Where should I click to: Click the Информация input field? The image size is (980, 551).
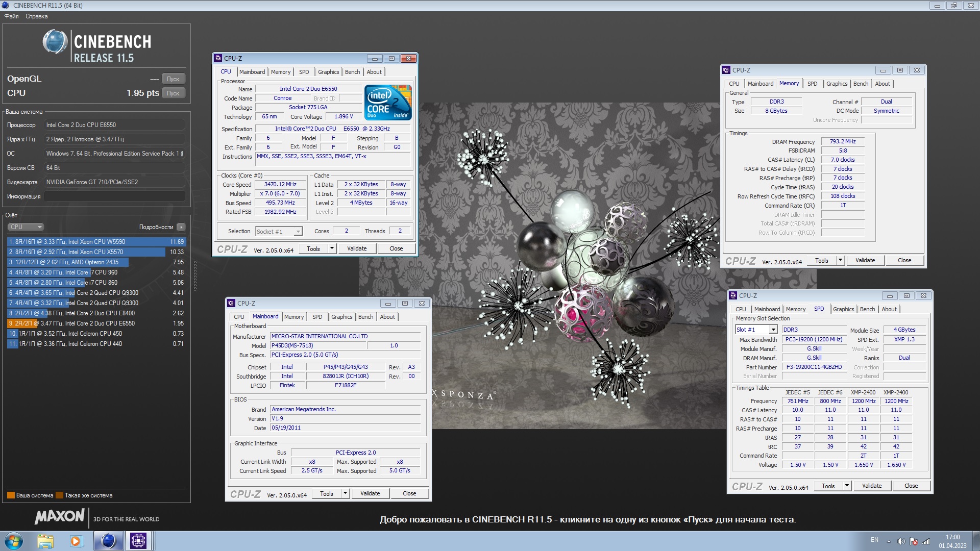(x=114, y=196)
